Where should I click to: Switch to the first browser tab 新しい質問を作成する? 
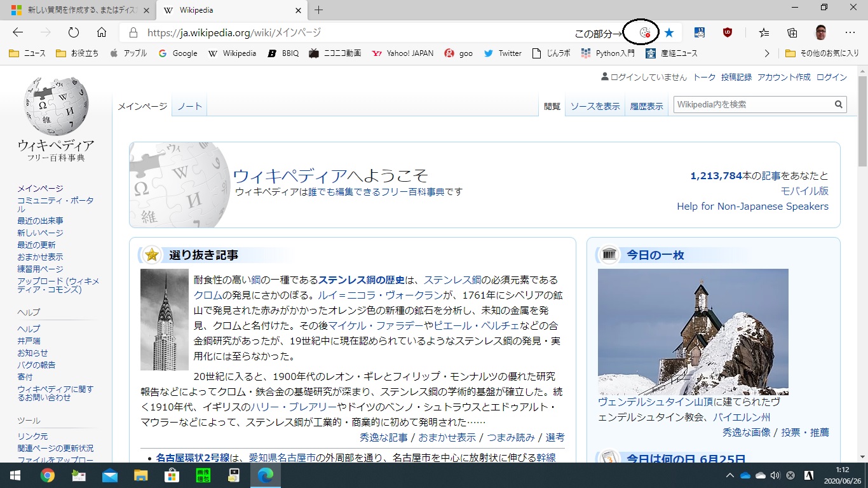[78, 10]
